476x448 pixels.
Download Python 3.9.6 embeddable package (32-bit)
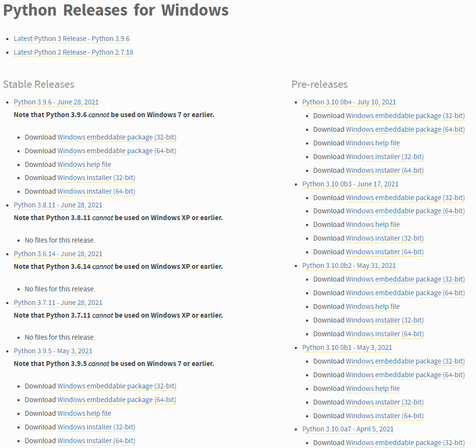[117, 137]
